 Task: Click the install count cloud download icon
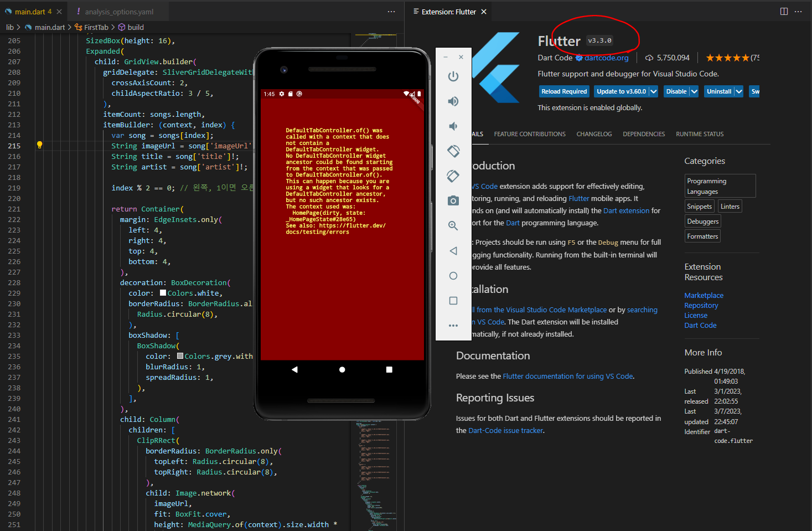pyautogui.click(x=649, y=58)
